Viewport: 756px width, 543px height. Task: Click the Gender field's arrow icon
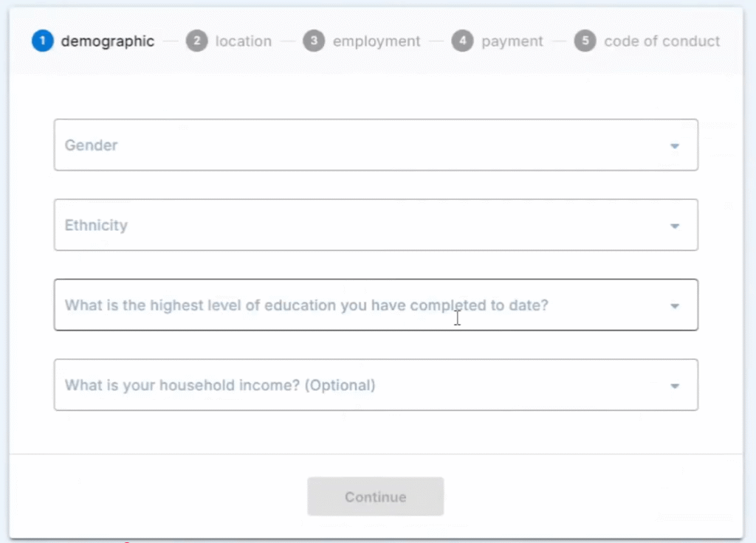(x=674, y=146)
